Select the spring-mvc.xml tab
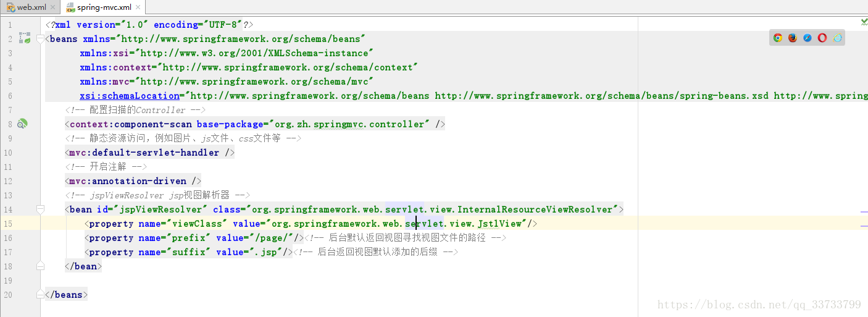Viewport: 868px width, 317px height. click(x=104, y=7)
